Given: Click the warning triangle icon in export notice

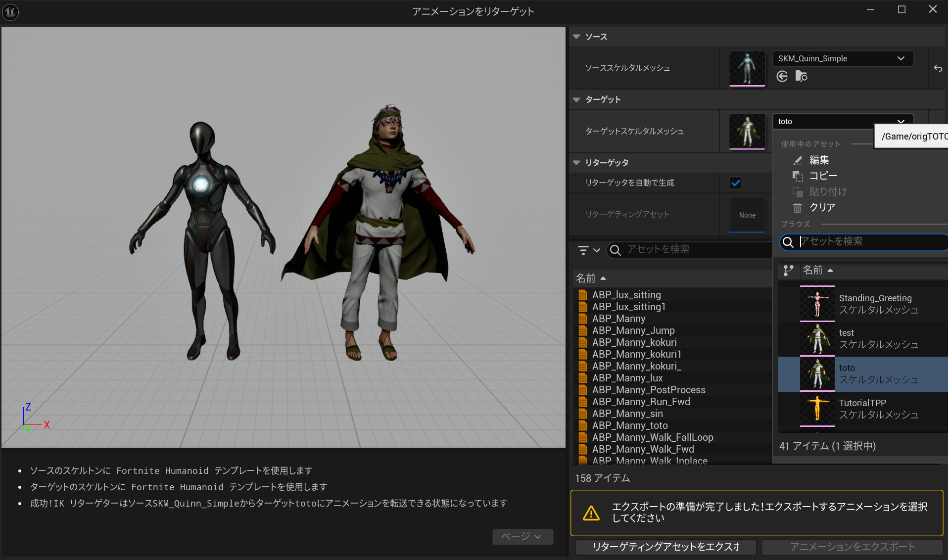Looking at the screenshot, I should click(591, 513).
